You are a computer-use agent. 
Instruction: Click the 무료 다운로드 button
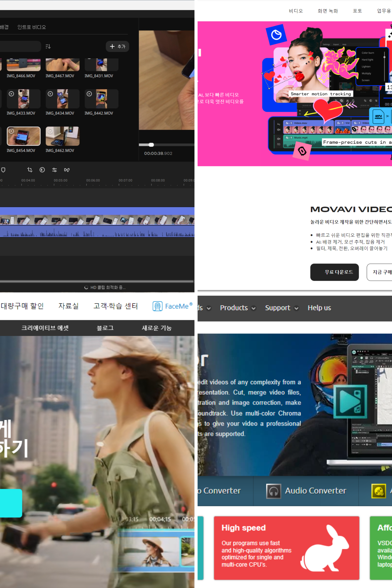point(334,272)
